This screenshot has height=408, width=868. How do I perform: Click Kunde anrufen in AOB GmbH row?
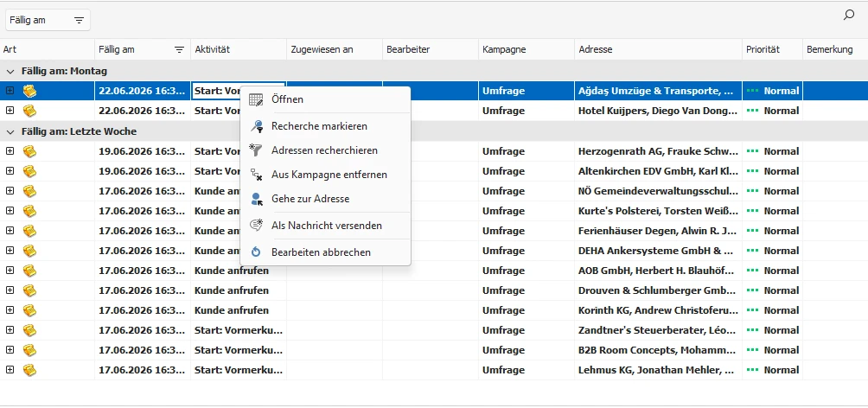[x=232, y=271]
